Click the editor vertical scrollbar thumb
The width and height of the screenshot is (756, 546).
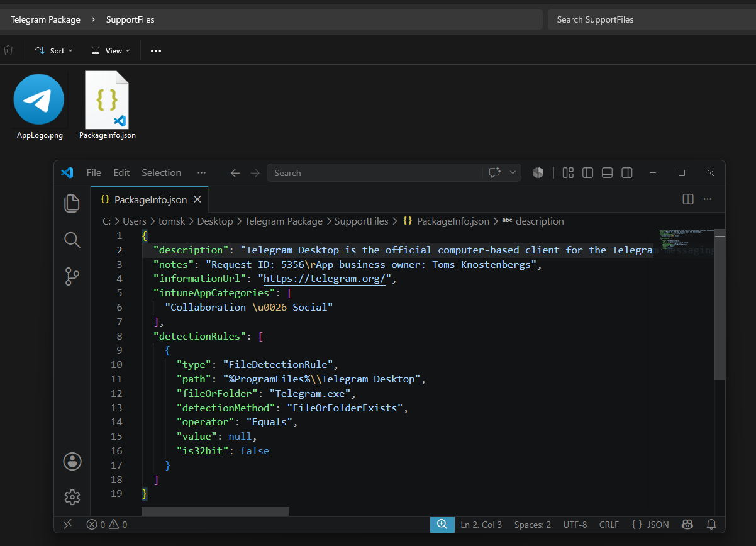pyautogui.click(x=720, y=305)
